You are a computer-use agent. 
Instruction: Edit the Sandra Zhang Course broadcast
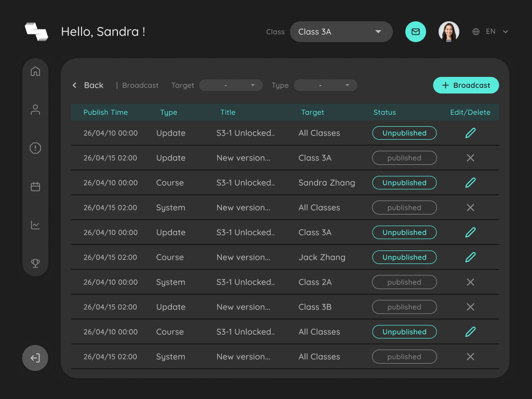470,182
